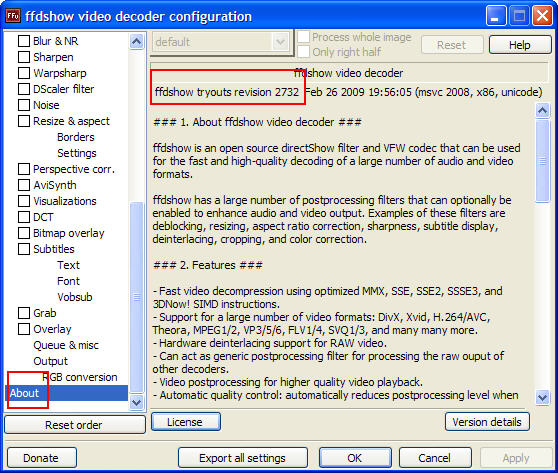Tick the Grab checkbox
Viewport: 558px width, 473px height.
coord(24,313)
